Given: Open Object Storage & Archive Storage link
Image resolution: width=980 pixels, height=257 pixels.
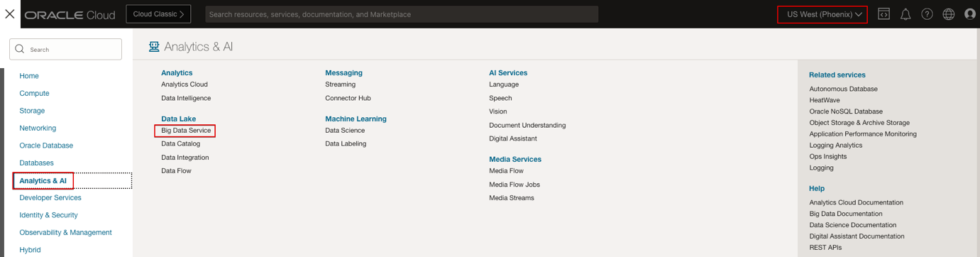Looking at the screenshot, I should click(x=859, y=123).
